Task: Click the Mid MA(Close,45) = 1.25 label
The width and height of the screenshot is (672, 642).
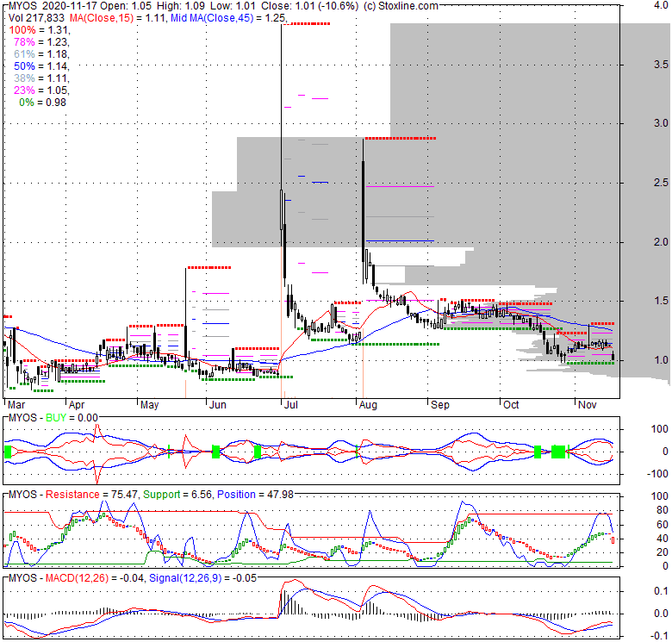Action: (228, 18)
